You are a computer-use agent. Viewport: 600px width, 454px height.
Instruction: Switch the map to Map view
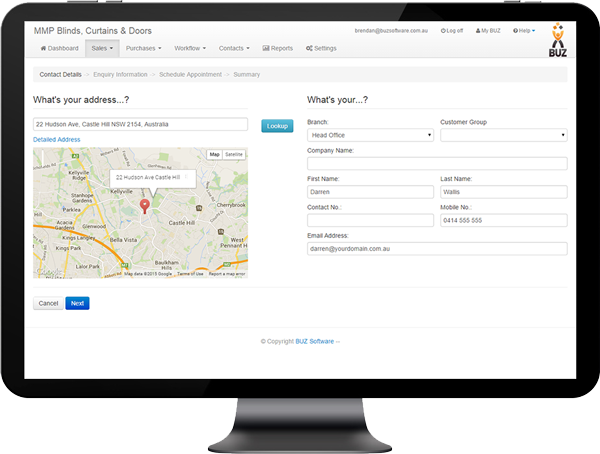click(215, 154)
